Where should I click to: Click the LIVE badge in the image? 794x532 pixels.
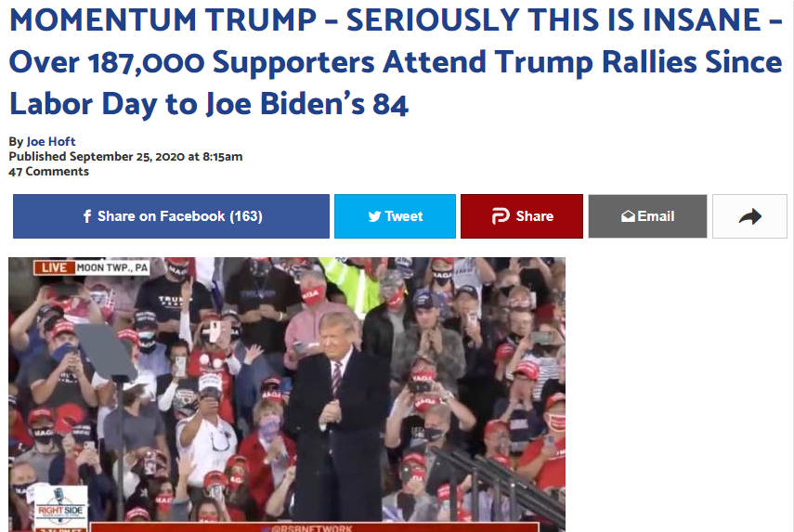coord(54,267)
